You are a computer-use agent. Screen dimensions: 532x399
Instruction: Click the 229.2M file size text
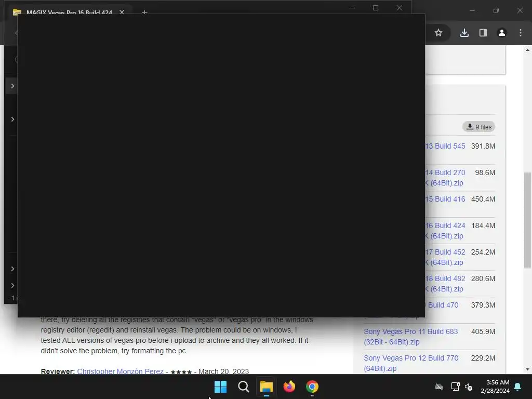pyautogui.click(x=483, y=358)
